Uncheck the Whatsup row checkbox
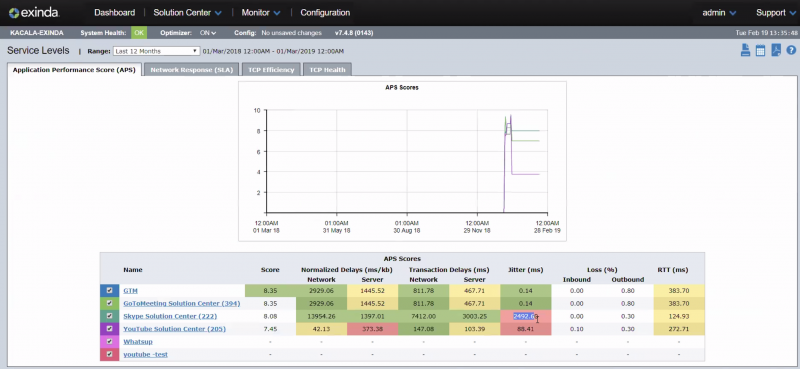Image resolution: width=800 pixels, height=369 pixels. tap(109, 341)
